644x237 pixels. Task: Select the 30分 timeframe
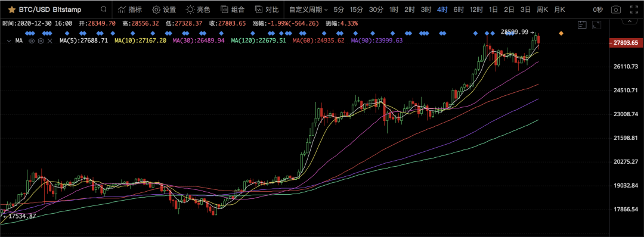point(376,10)
